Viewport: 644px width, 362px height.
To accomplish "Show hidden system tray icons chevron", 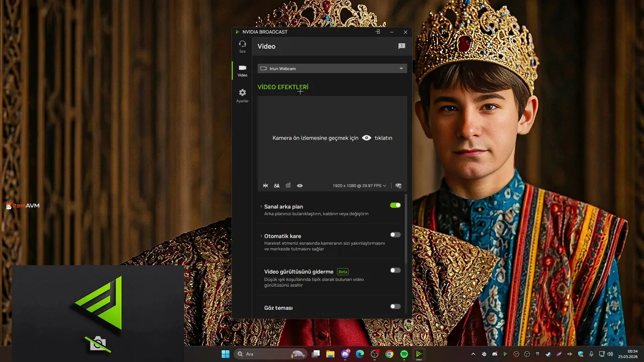I will pyautogui.click(x=473, y=354).
